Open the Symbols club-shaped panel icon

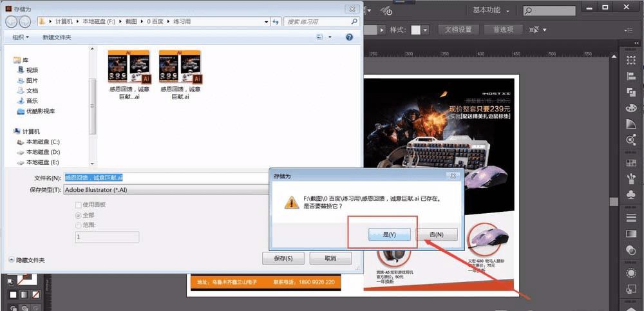tap(631, 194)
